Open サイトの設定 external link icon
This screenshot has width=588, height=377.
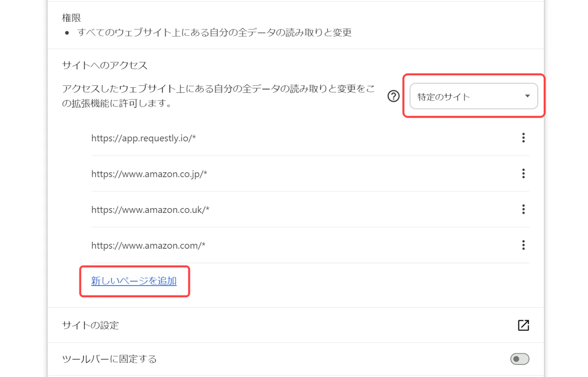coord(523,325)
